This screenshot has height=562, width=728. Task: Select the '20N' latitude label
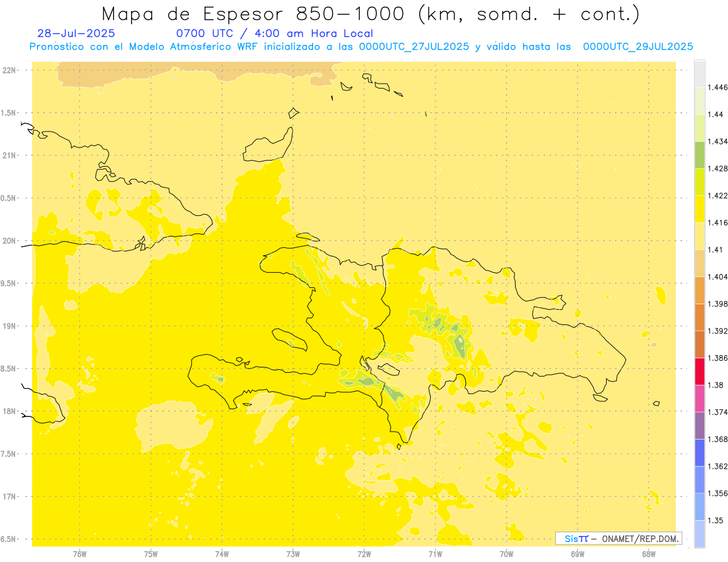click(10, 241)
